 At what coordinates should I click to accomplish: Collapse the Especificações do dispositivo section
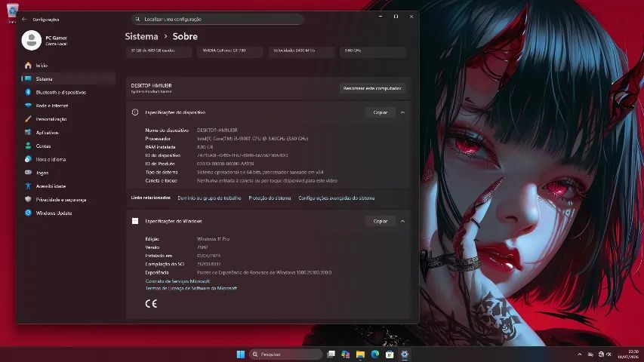[402, 112]
